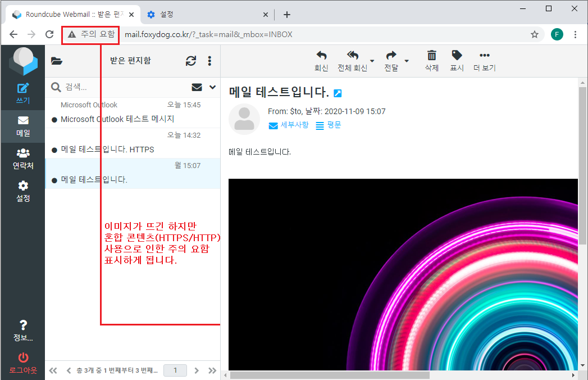Go to first page of message list
This screenshot has width=588, height=380.
coord(53,370)
